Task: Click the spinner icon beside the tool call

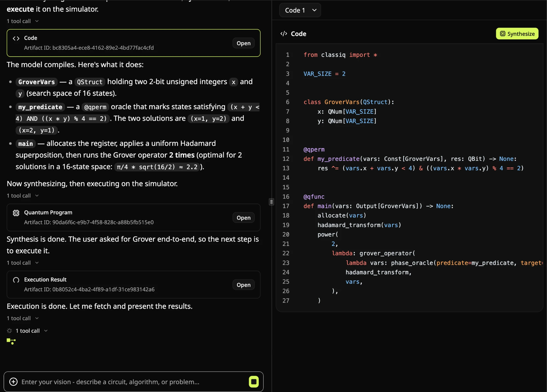Action: 10,331
